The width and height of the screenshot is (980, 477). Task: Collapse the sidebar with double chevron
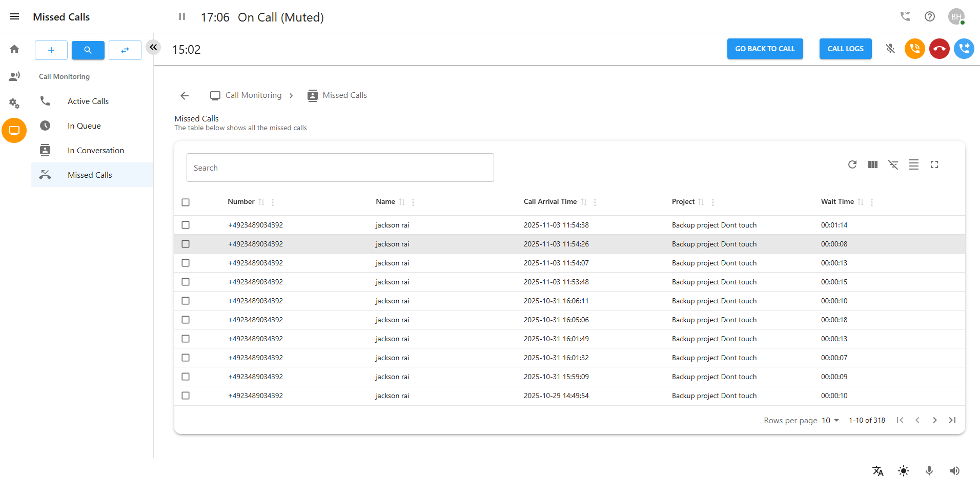[x=153, y=47]
